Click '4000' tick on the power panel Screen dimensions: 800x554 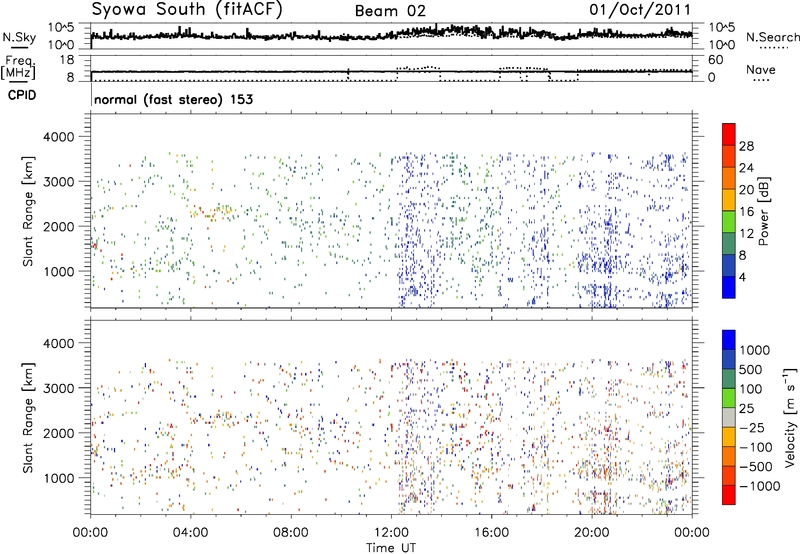tap(58, 137)
